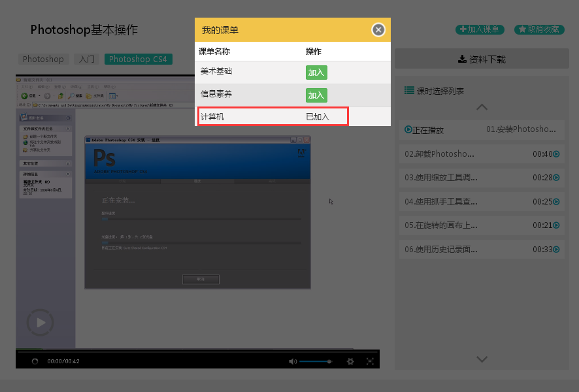Screen dimensions: 579x392
Task: Click play icon beside 00:25
Action: coord(556,201)
